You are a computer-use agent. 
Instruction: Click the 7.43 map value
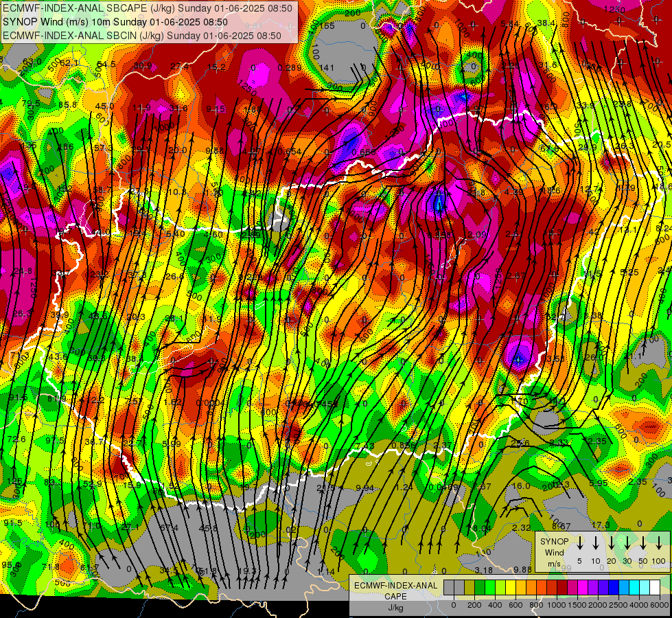click(364, 446)
